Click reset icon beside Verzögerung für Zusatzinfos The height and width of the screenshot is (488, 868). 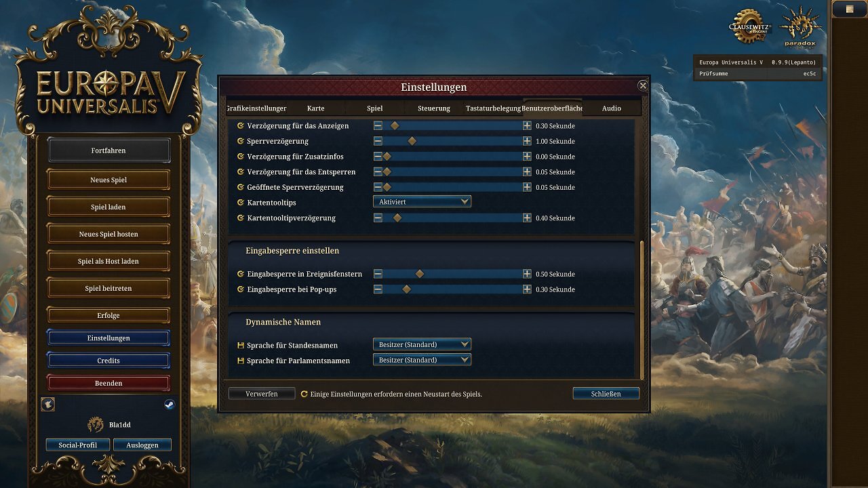click(x=240, y=157)
